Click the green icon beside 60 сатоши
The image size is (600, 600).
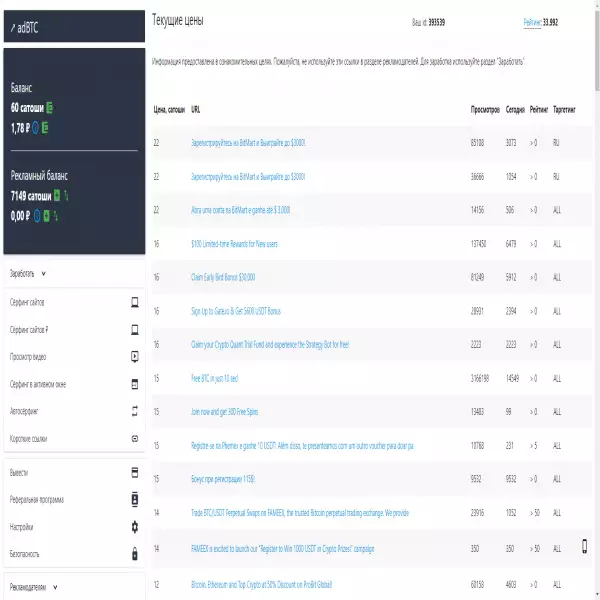pos(50,107)
